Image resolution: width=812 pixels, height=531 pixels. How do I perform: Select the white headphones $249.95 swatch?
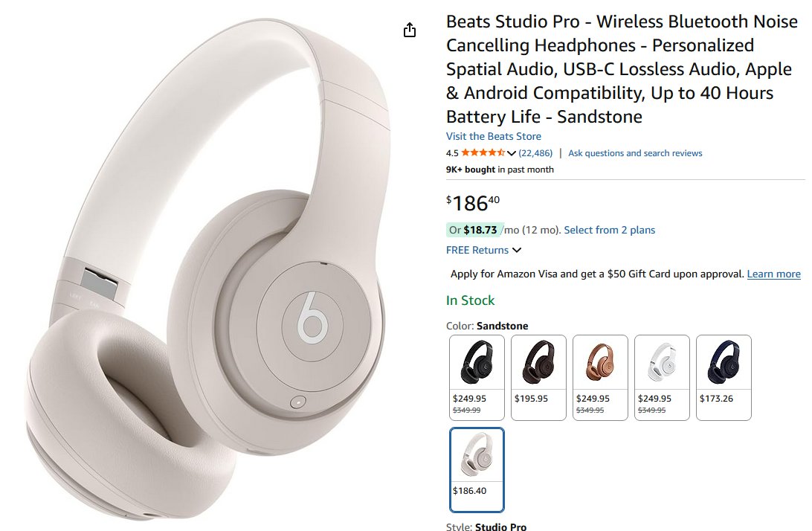662,378
